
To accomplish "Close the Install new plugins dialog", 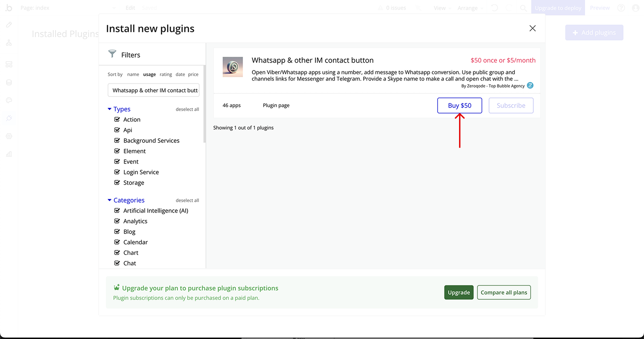I will tap(532, 28).
